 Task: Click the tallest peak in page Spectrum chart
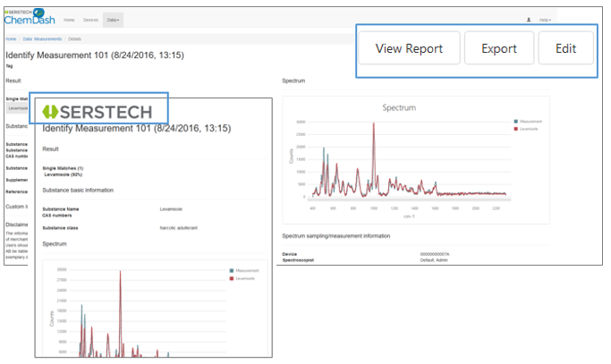click(x=374, y=124)
